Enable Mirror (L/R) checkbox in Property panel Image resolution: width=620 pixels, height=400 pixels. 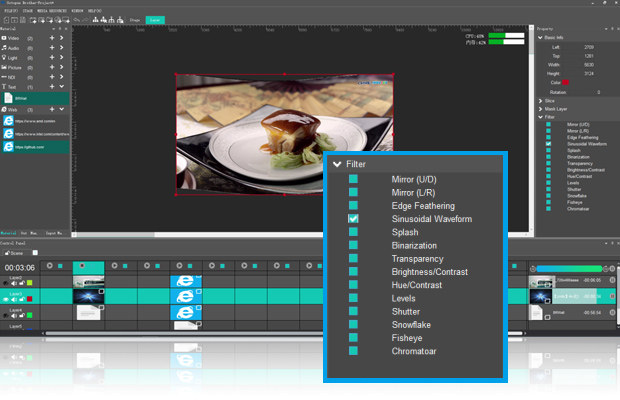548,131
